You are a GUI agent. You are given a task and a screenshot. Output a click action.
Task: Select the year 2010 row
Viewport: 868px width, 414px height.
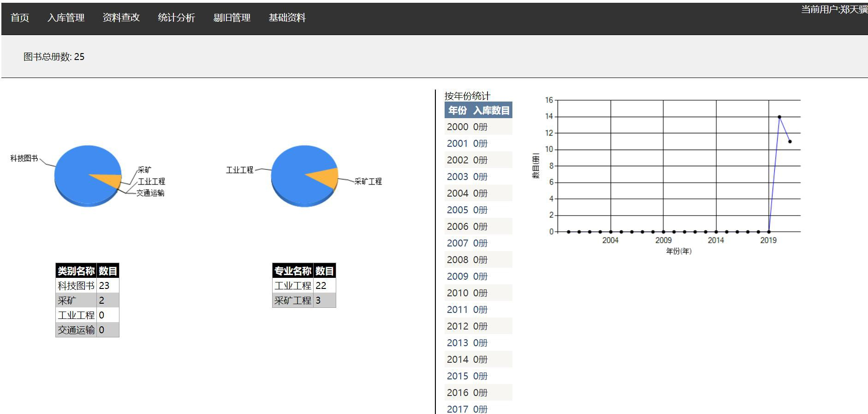[478, 293]
